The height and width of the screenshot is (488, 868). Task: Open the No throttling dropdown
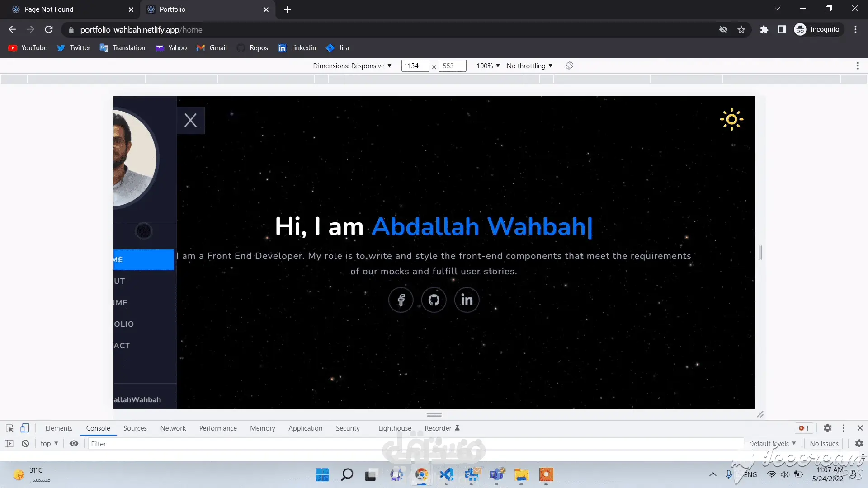tap(529, 66)
